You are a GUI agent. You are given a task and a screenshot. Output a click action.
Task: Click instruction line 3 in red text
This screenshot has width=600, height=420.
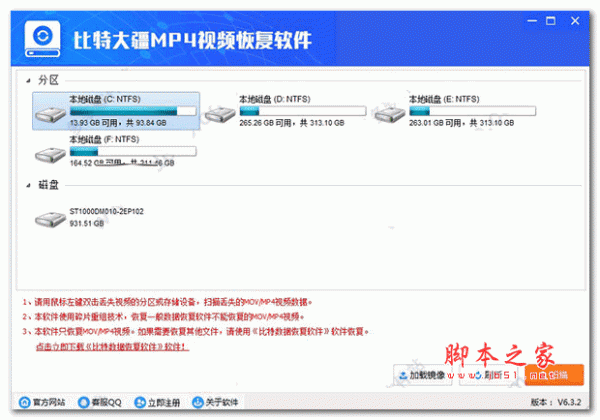tap(195, 331)
